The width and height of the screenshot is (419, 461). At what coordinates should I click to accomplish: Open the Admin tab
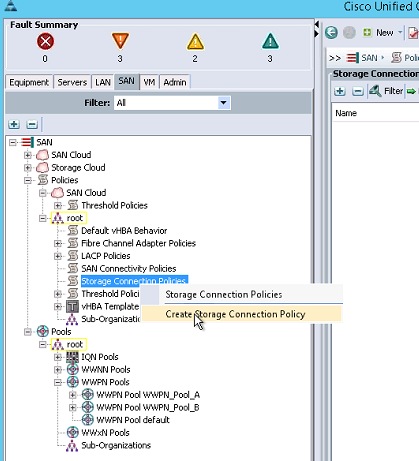coord(175,82)
